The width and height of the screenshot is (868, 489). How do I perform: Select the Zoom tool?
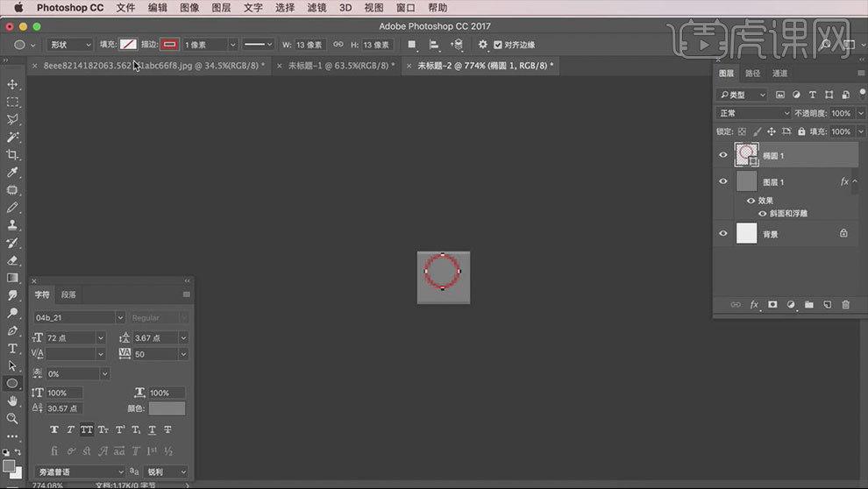tap(12, 418)
